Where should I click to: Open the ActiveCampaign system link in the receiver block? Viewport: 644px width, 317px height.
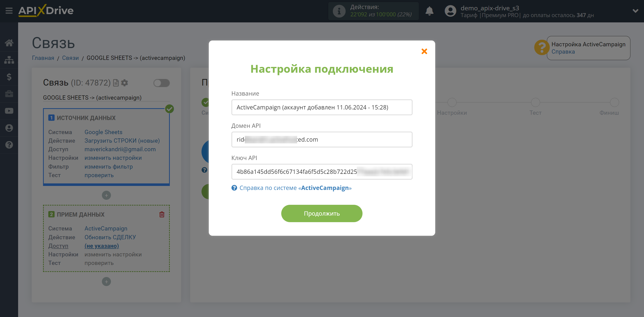[106, 228]
